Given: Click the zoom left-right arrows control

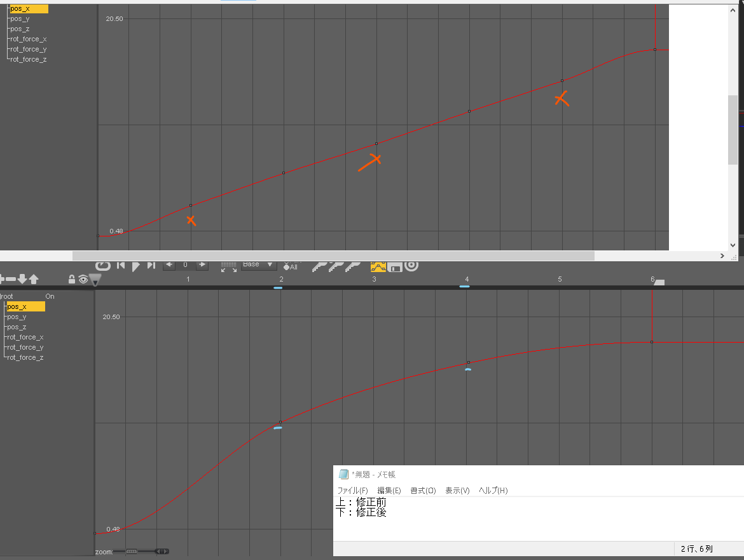Looking at the screenshot, I should [162, 552].
